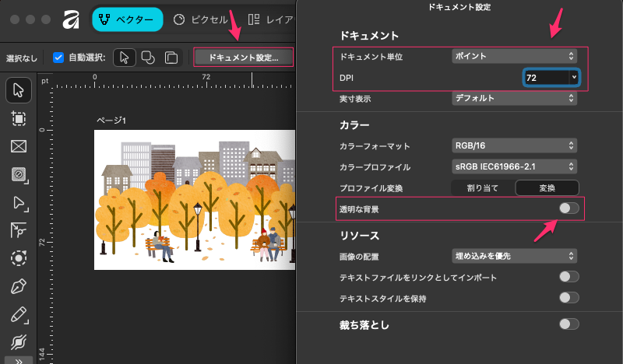Screen dimensions: 623x364
Task: Select the Pen tool
Action: click(18, 286)
